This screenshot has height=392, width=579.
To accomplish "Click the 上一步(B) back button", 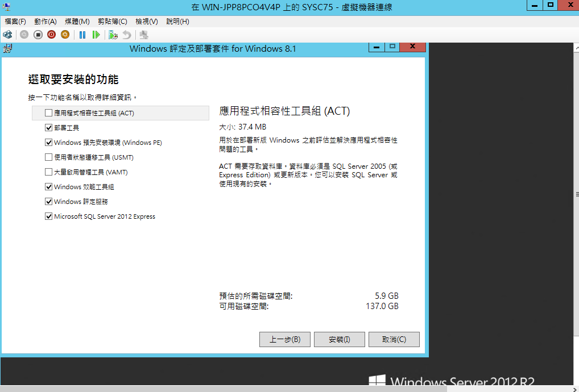I will pos(285,339).
